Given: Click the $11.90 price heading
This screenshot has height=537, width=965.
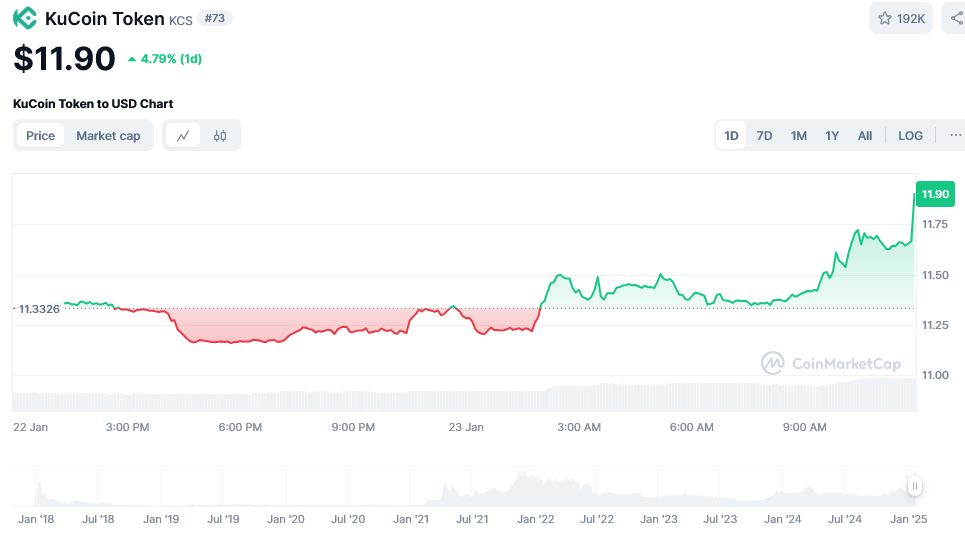Looking at the screenshot, I should point(64,58).
